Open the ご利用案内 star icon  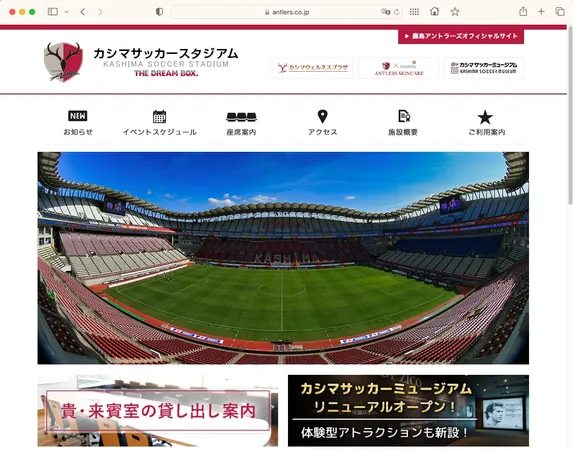(485, 117)
